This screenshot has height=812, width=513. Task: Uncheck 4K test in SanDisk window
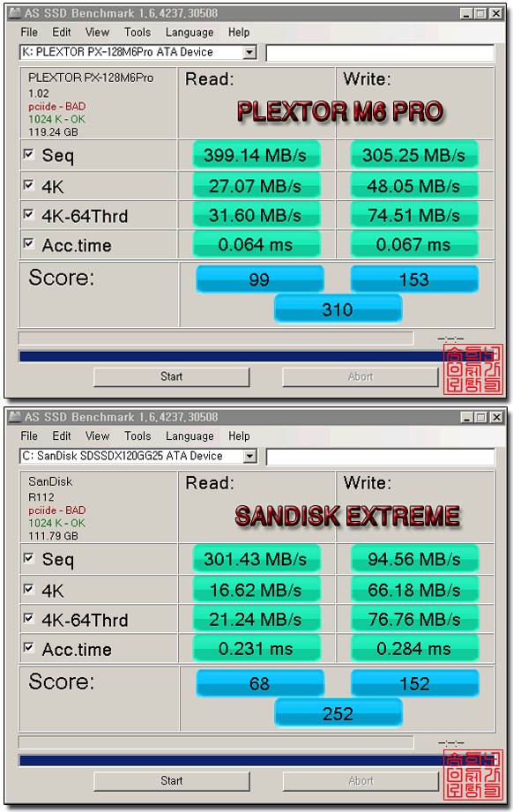(29, 589)
